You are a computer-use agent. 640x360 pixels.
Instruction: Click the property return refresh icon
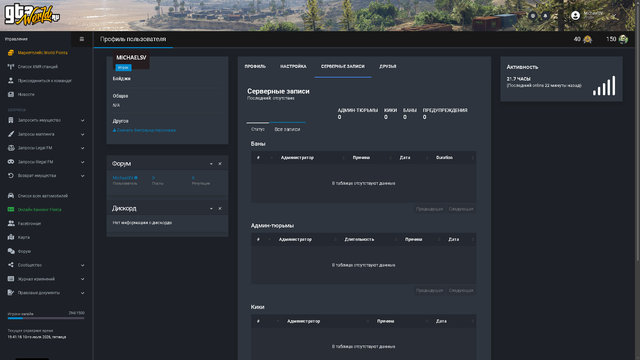click(x=11, y=176)
